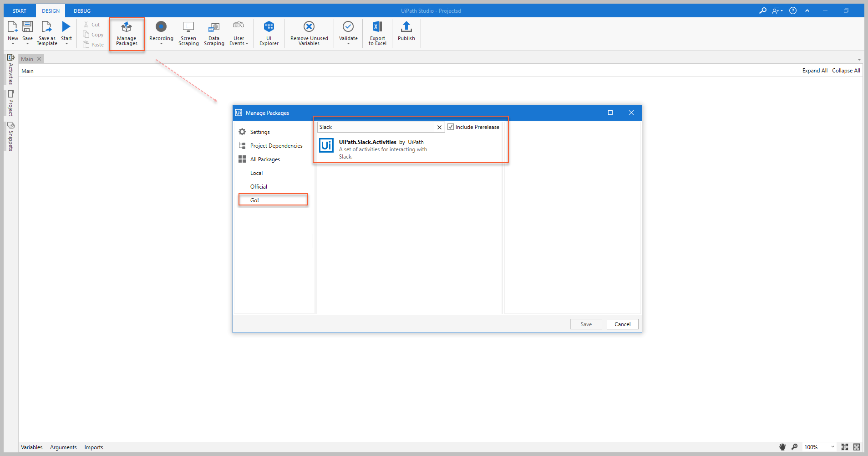Open the Project side panel
This screenshot has width=868, height=456.
pyautogui.click(x=11, y=103)
